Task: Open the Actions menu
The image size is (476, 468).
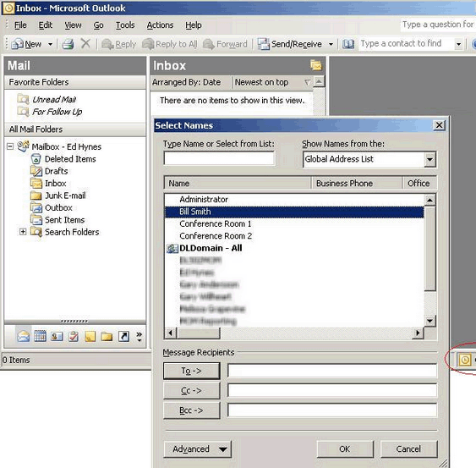Action: tap(160, 25)
